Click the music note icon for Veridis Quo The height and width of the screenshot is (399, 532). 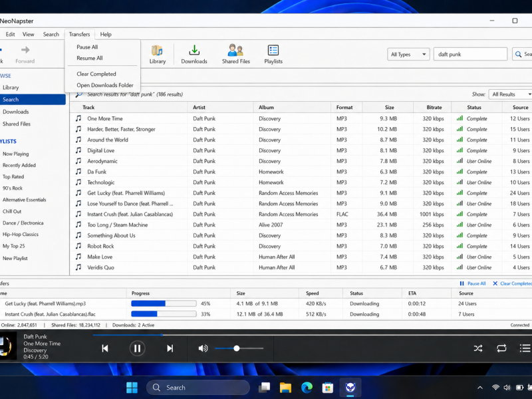[x=78, y=267]
